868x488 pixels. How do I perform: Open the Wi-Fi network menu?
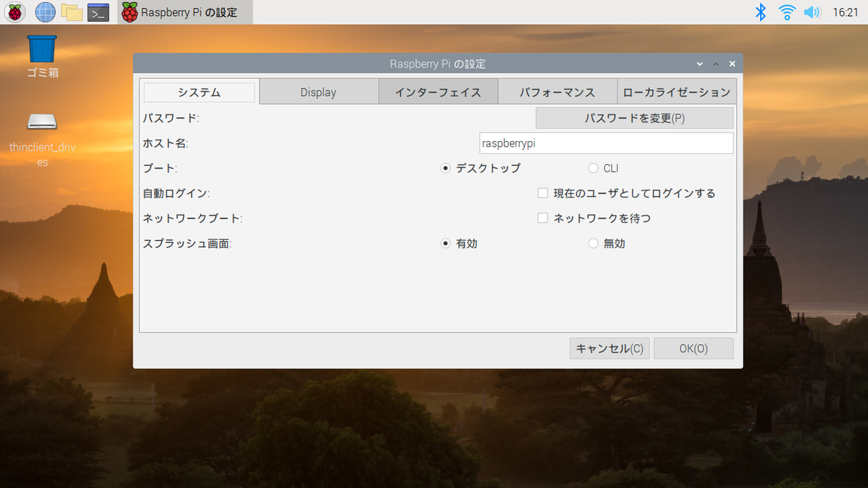787,12
